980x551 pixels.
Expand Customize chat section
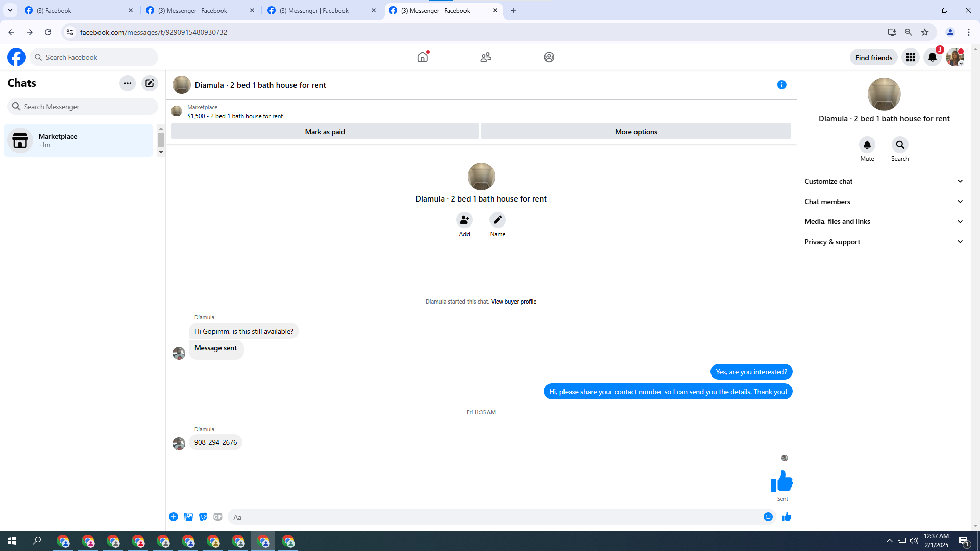[x=884, y=181]
